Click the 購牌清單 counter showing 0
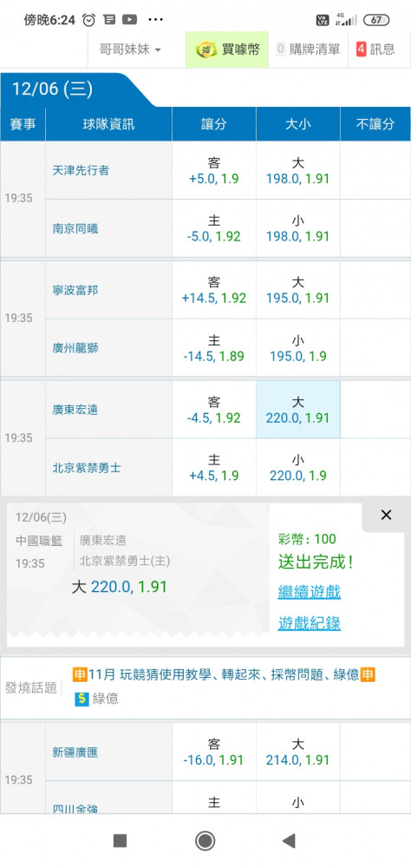 tap(280, 49)
